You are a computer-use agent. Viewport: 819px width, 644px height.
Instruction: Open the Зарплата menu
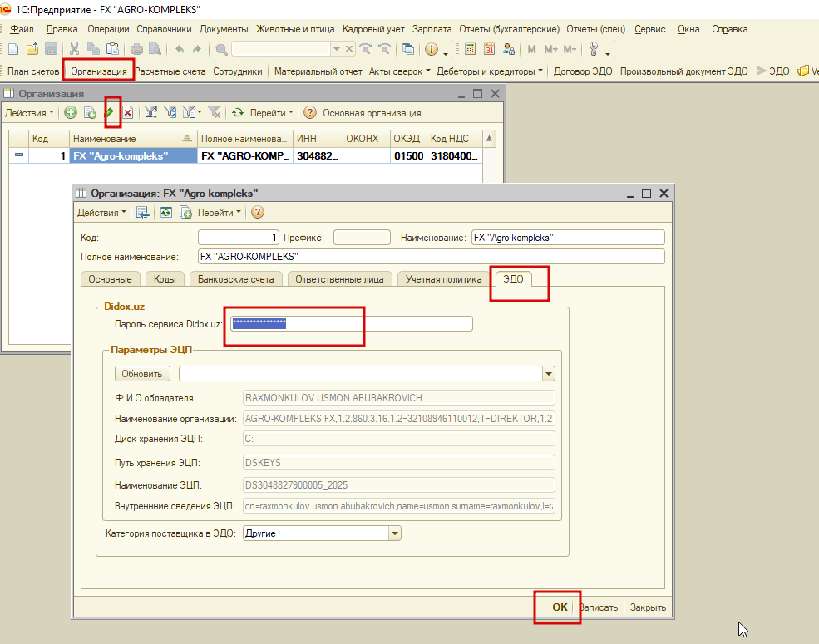[x=432, y=29]
